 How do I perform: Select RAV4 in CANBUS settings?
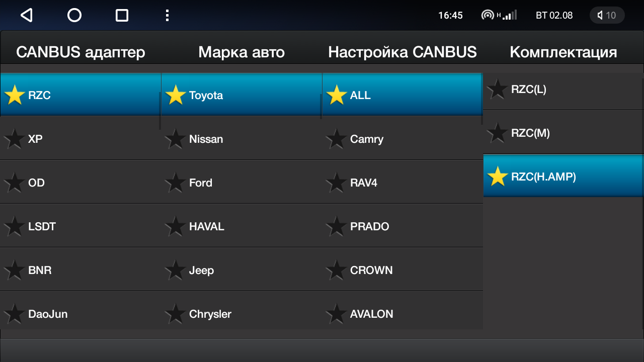[x=403, y=183]
